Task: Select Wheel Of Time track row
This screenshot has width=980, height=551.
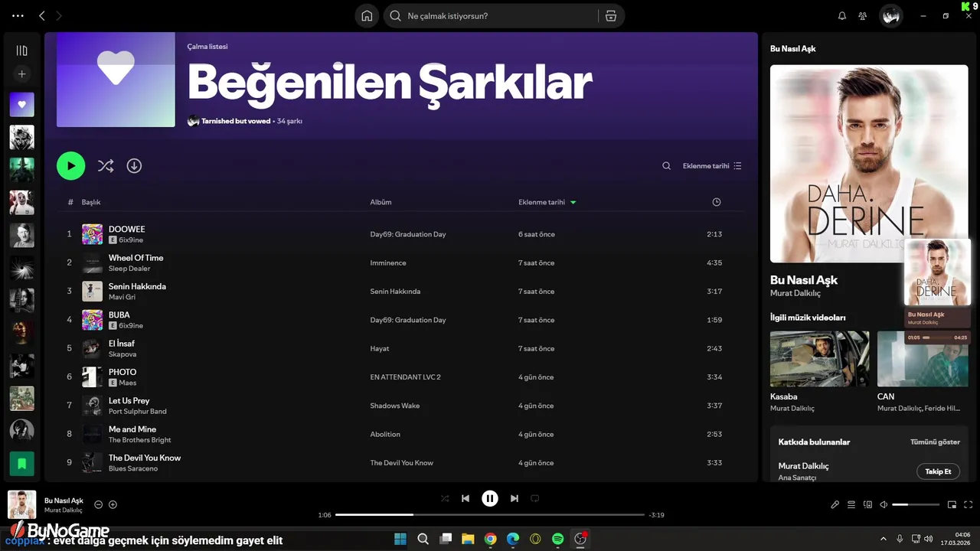Action: point(401,262)
